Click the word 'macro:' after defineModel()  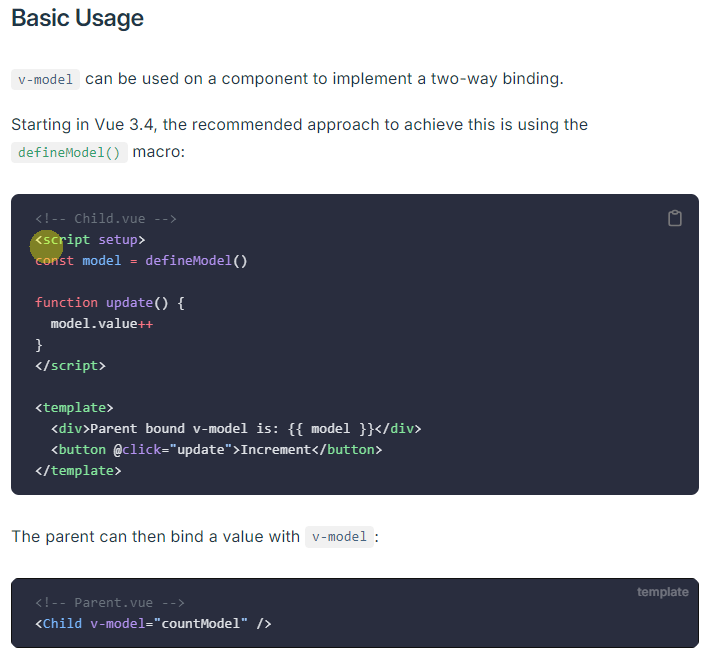[158, 152]
